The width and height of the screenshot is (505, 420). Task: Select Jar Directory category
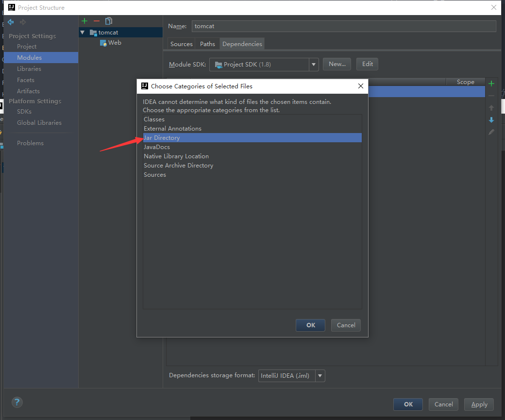coord(252,137)
